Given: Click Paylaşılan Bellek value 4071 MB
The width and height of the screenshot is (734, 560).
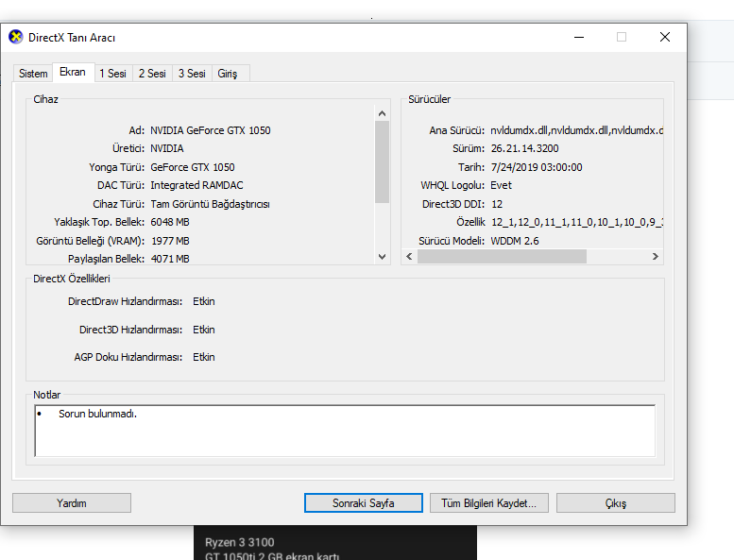Looking at the screenshot, I should [170, 259].
